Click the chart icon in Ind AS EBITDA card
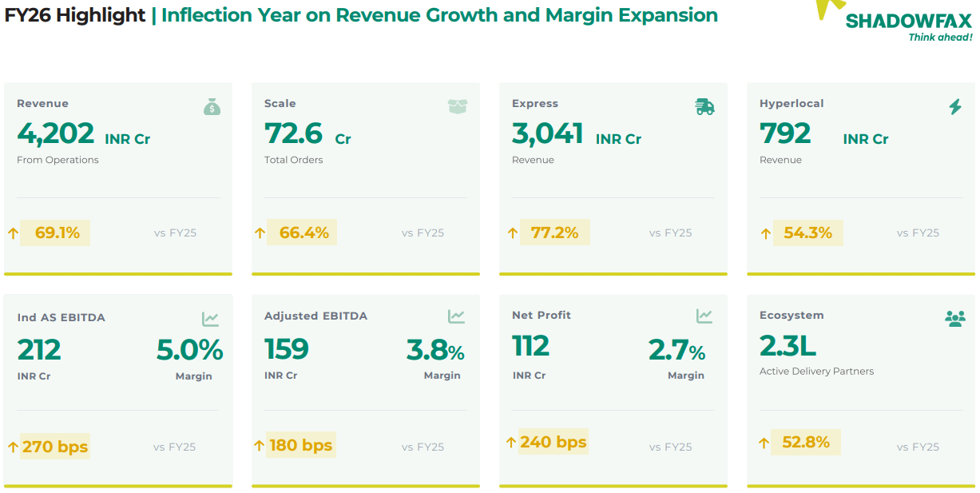 coord(210,320)
